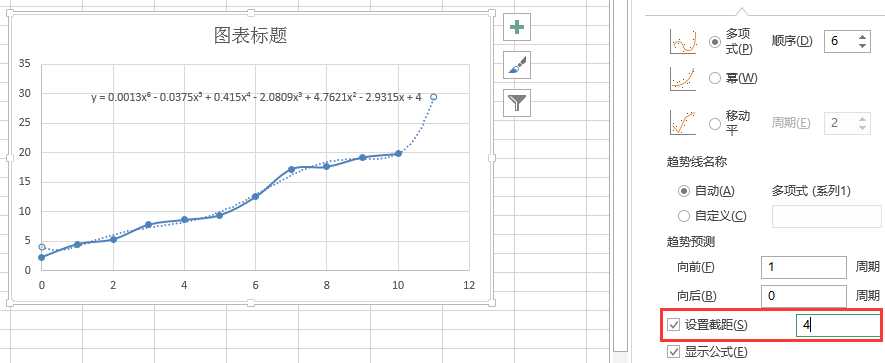
Task: Click the data point at x equals 7
Action: 291,169
